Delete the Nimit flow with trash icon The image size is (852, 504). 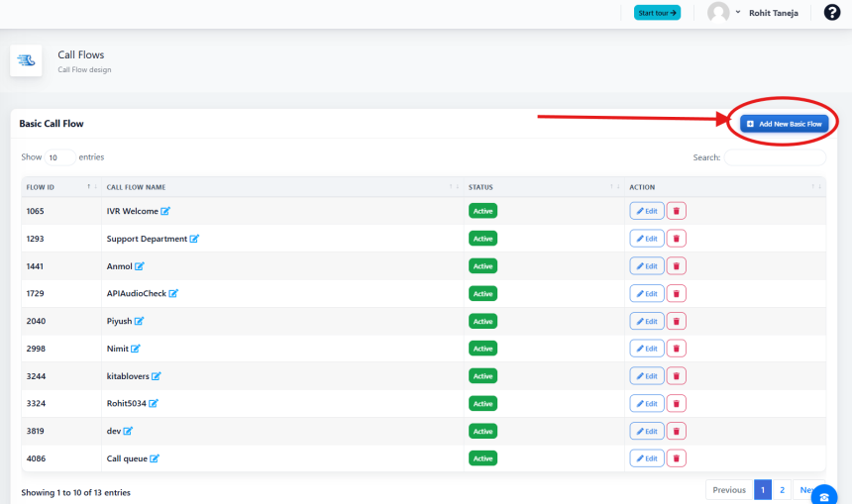(677, 349)
